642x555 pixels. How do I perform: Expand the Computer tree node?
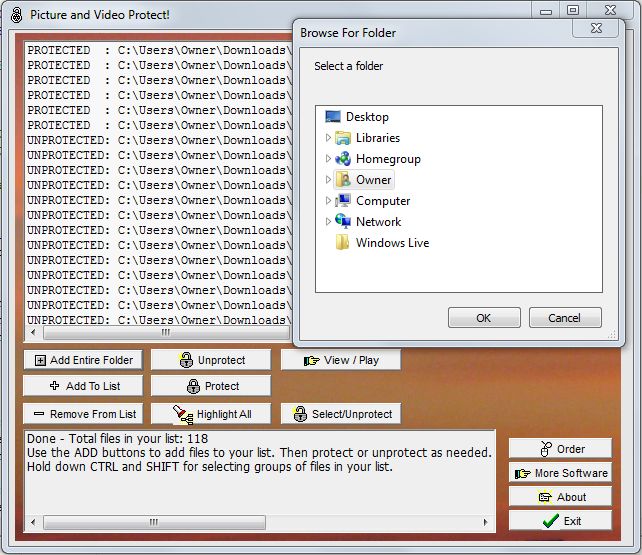[328, 201]
